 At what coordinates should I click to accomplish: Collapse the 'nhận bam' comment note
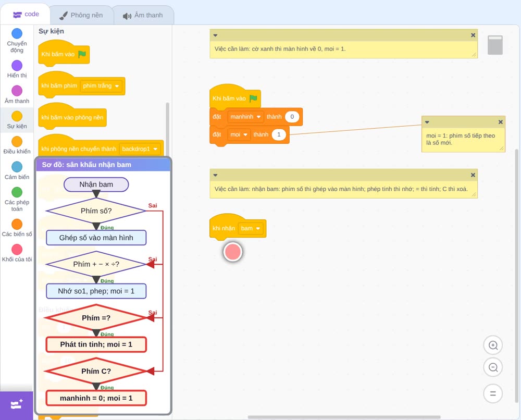click(x=215, y=175)
